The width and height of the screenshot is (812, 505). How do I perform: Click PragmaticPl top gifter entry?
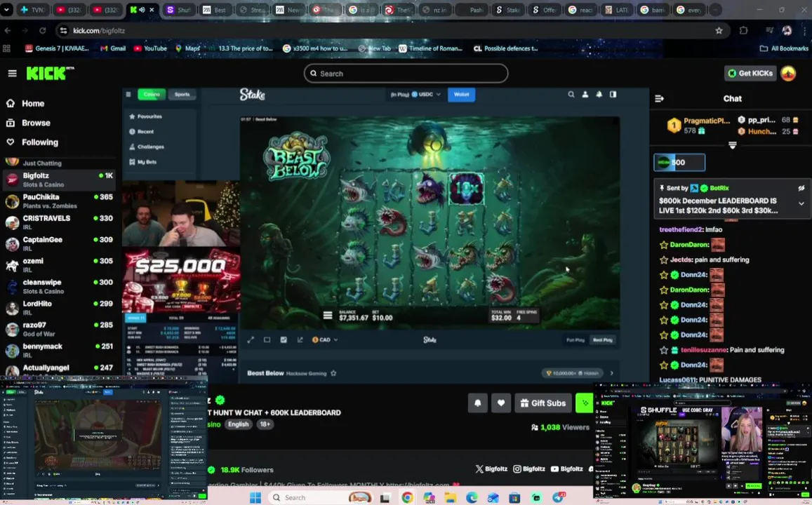tap(700, 126)
